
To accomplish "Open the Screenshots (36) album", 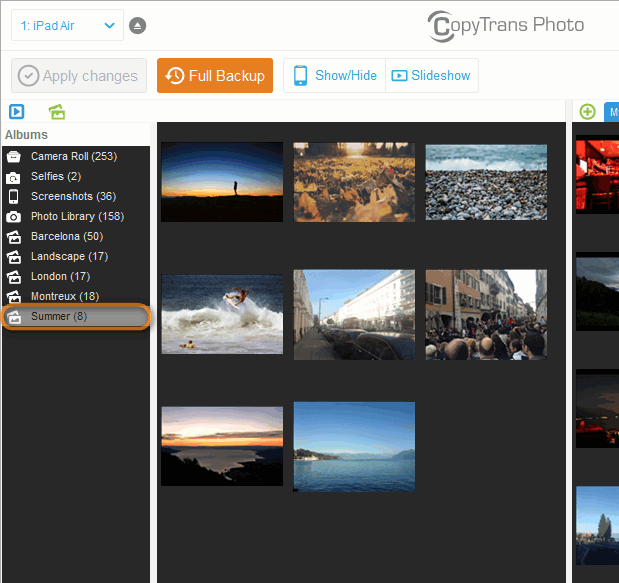I will pyautogui.click(x=76, y=196).
